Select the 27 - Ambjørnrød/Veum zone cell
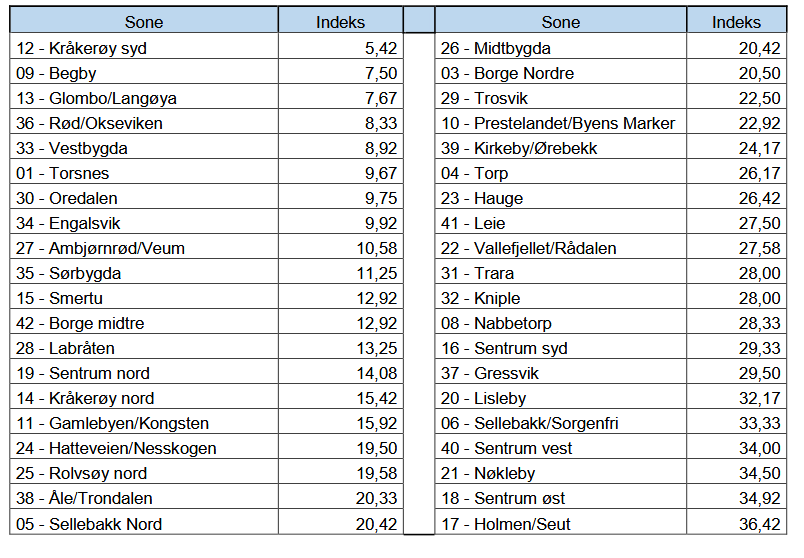Screen dimensions: 804x558 144,247
